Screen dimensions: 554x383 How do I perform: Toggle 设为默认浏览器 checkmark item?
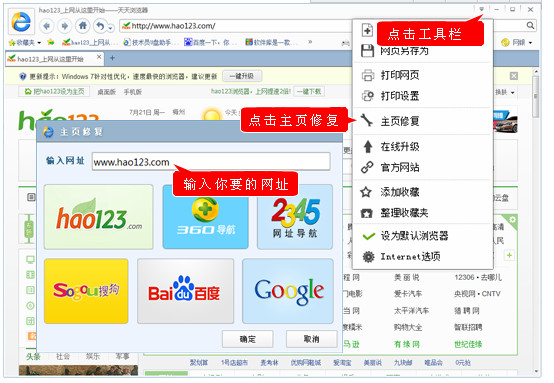click(x=423, y=236)
